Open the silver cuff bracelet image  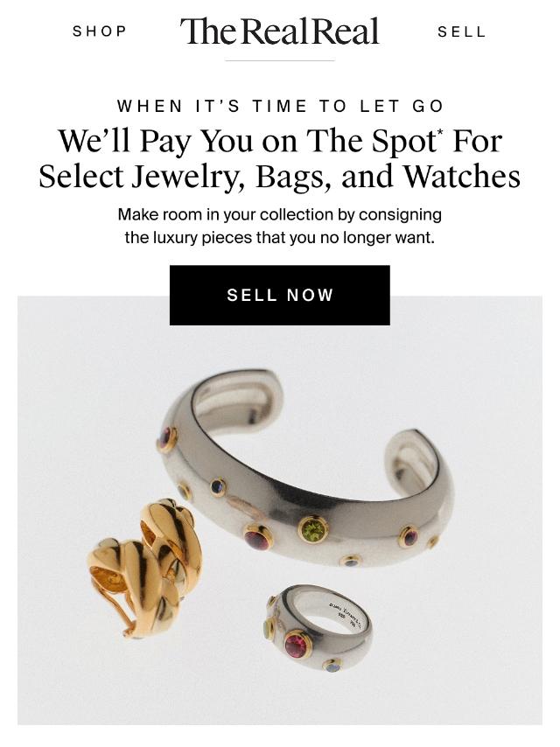tap(305, 467)
